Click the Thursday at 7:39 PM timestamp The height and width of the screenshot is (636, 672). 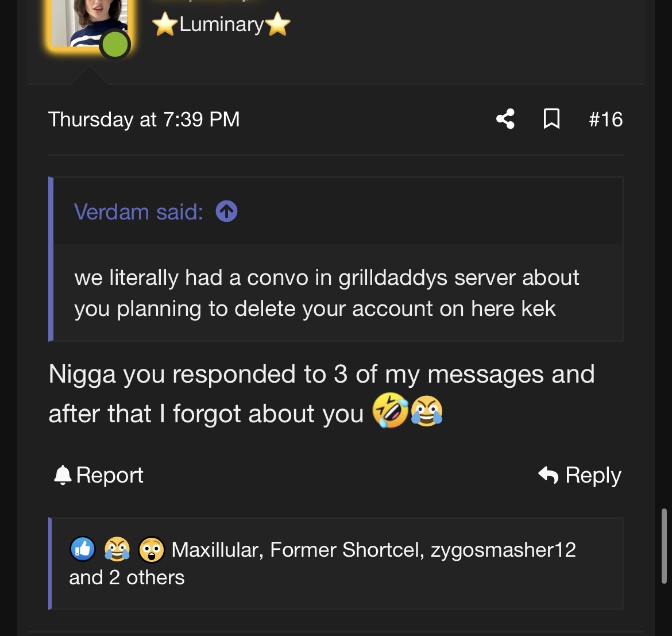[144, 119]
